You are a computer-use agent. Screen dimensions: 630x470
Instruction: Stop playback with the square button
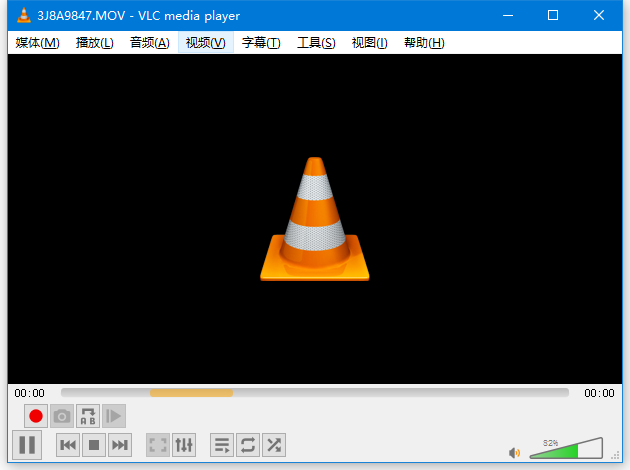[x=94, y=445]
